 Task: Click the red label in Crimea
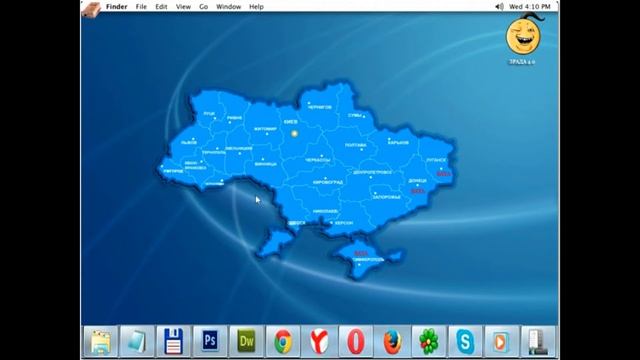point(361,253)
